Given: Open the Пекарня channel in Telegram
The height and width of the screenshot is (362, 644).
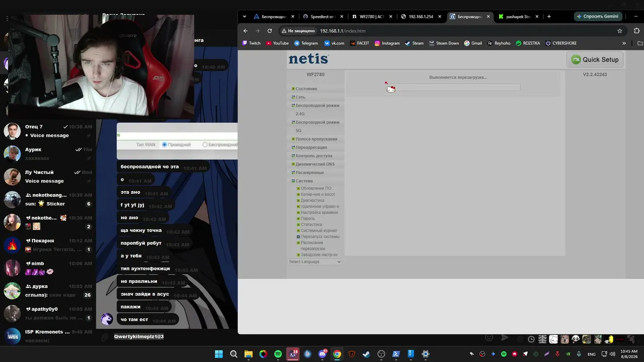Looking at the screenshot, I should (x=48, y=245).
